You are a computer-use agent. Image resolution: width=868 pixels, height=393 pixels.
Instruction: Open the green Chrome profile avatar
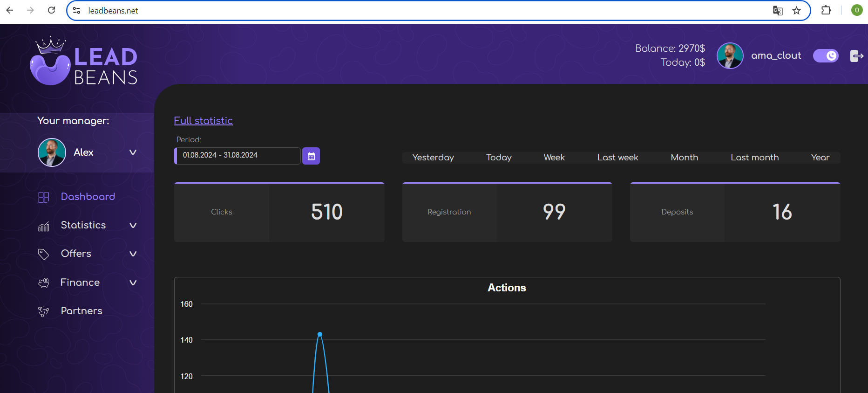pos(857,10)
